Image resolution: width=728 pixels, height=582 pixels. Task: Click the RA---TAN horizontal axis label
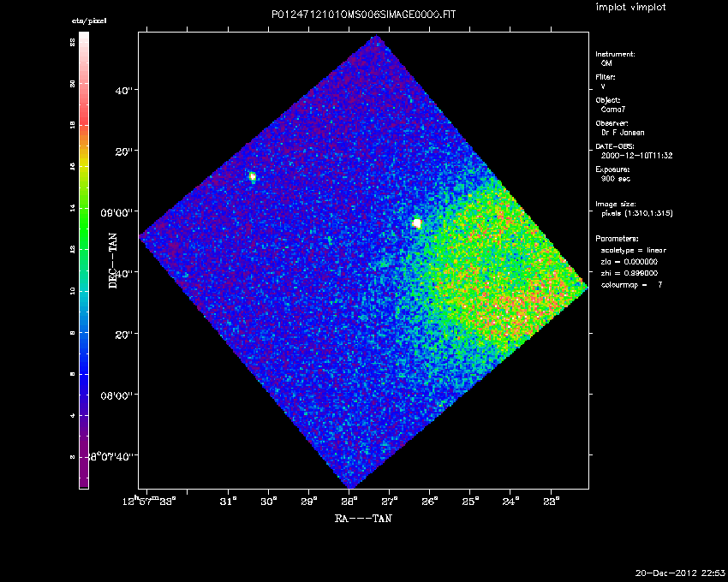[x=363, y=518]
